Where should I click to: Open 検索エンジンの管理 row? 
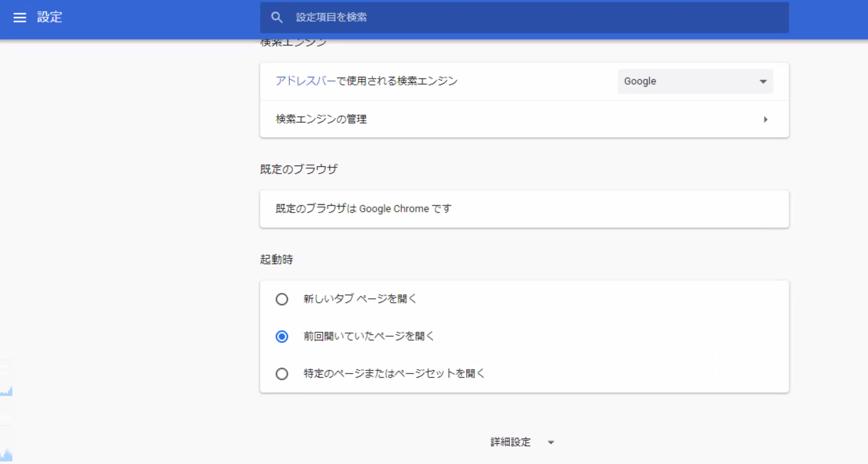(x=524, y=119)
